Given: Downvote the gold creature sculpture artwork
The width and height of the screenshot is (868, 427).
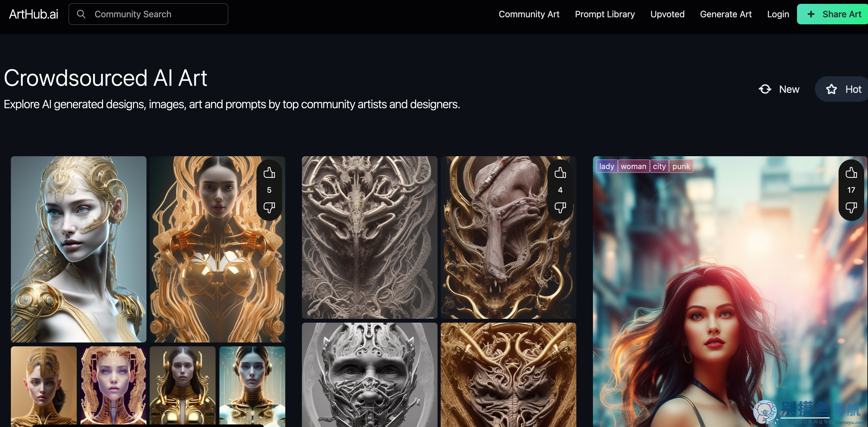Looking at the screenshot, I should tap(560, 207).
